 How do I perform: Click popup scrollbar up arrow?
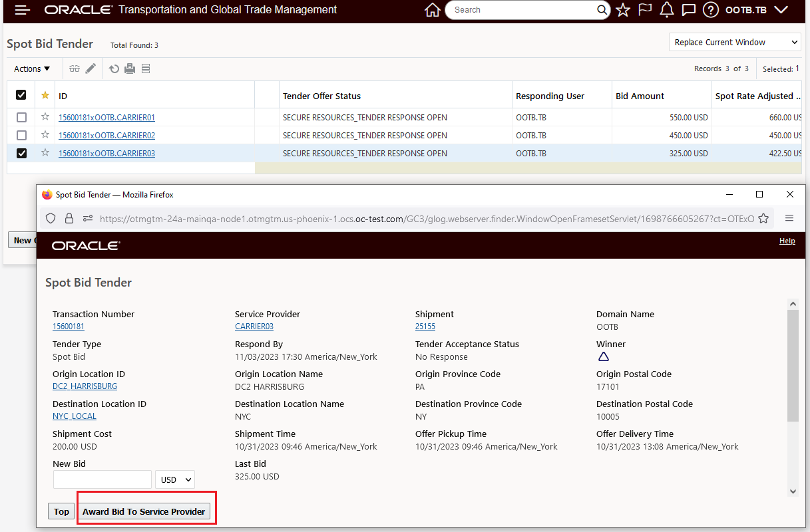point(792,304)
